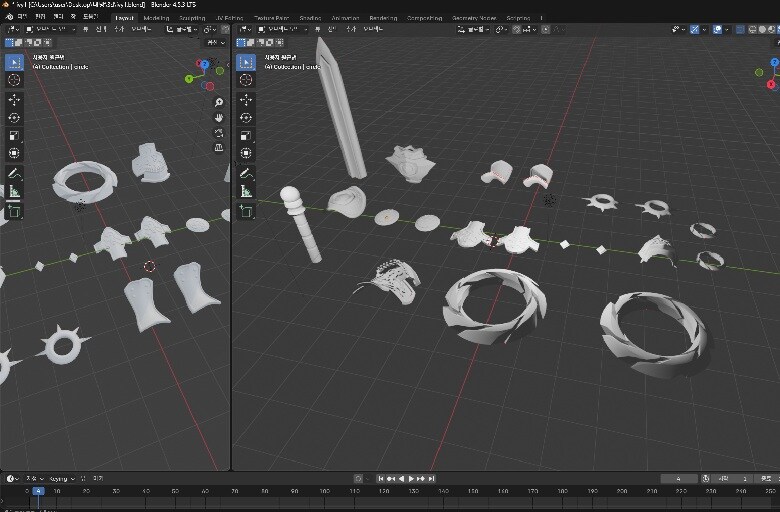The width and height of the screenshot is (780, 512).
Task: Switch to the Modeling workspace tab
Action: (156, 18)
